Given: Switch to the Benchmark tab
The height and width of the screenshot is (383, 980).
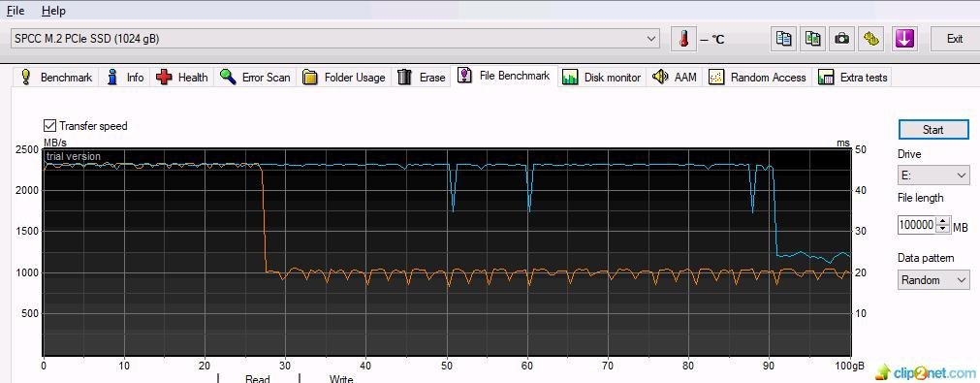Looking at the screenshot, I should click(56, 78).
